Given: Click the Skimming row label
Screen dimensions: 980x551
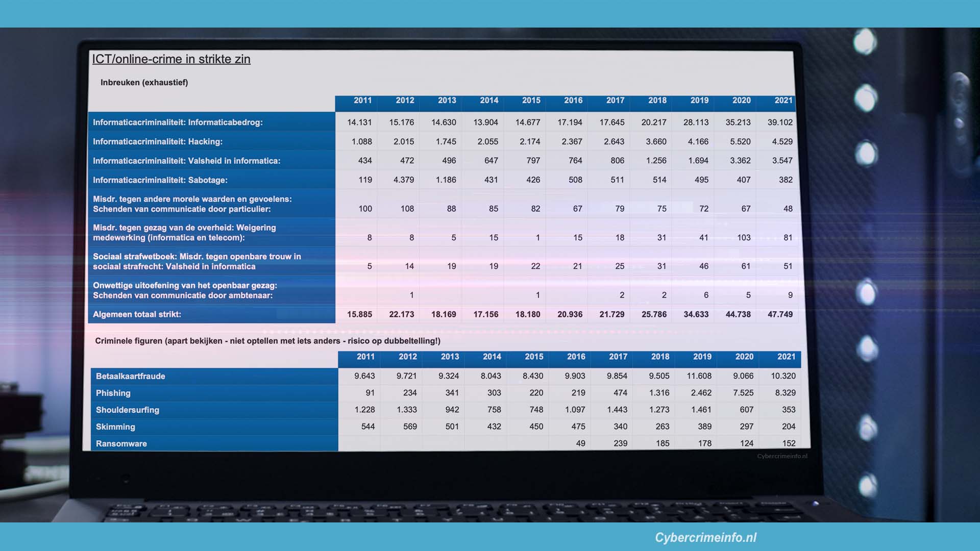Looking at the screenshot, I should click(115, 427).
